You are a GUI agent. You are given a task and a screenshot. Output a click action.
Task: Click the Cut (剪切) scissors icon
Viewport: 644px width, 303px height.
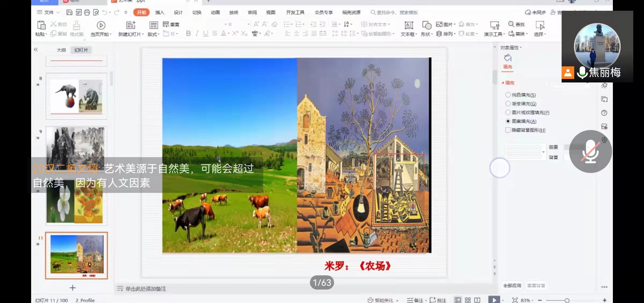point(53,24)
